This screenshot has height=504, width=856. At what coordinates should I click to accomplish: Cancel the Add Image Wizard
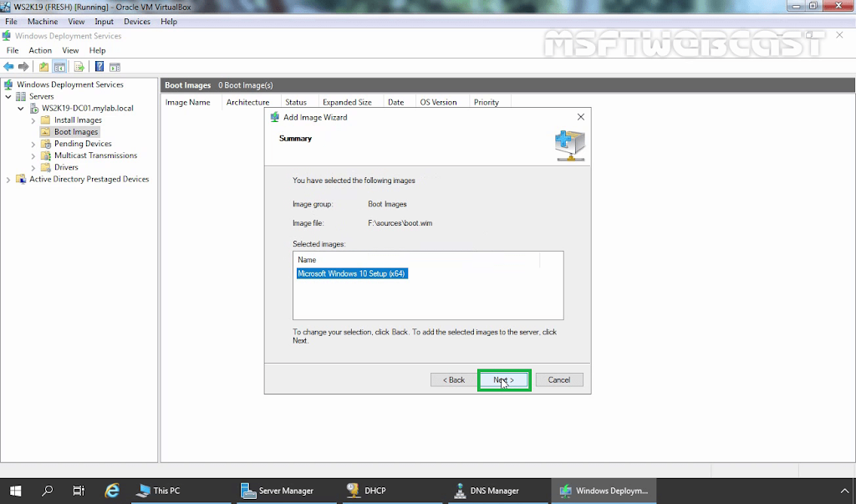[x=559, y=380]
